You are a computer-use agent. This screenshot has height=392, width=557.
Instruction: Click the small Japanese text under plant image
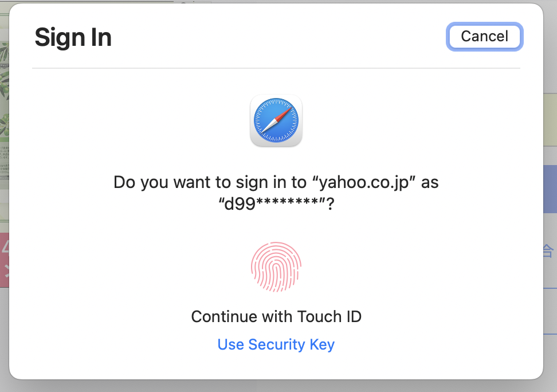5,159
